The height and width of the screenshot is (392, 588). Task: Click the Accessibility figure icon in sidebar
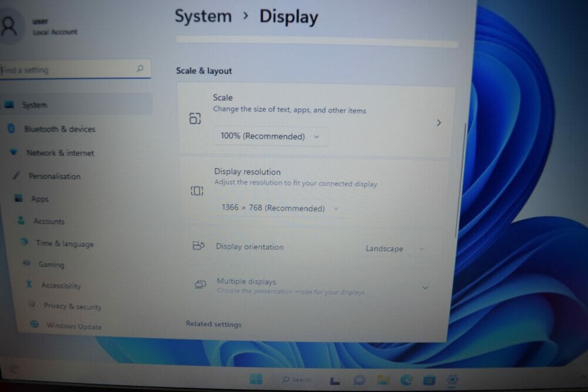coord(29,284)
